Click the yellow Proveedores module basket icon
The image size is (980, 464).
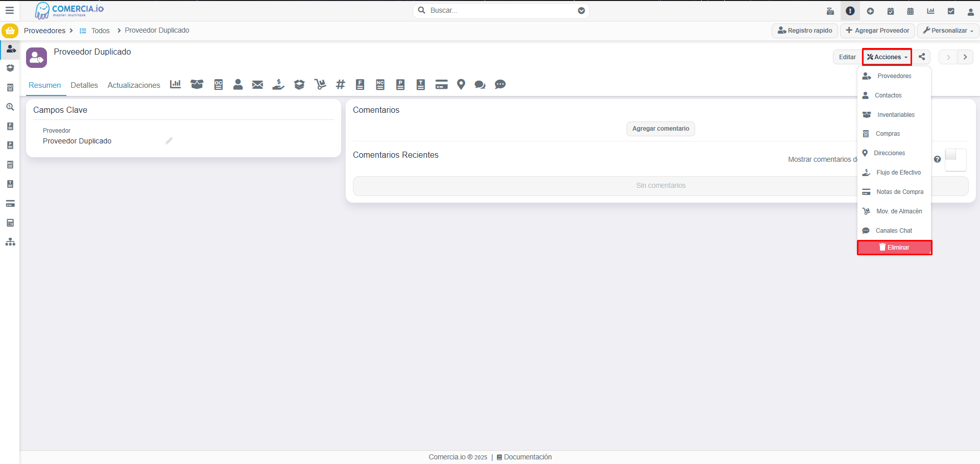[10, 31]
